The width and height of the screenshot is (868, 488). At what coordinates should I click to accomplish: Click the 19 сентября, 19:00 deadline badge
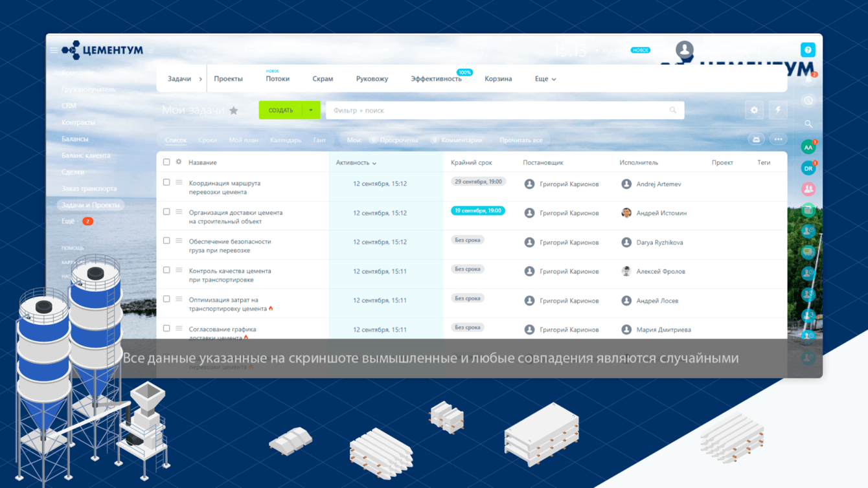pyautogui.click(x=478, y=210)
